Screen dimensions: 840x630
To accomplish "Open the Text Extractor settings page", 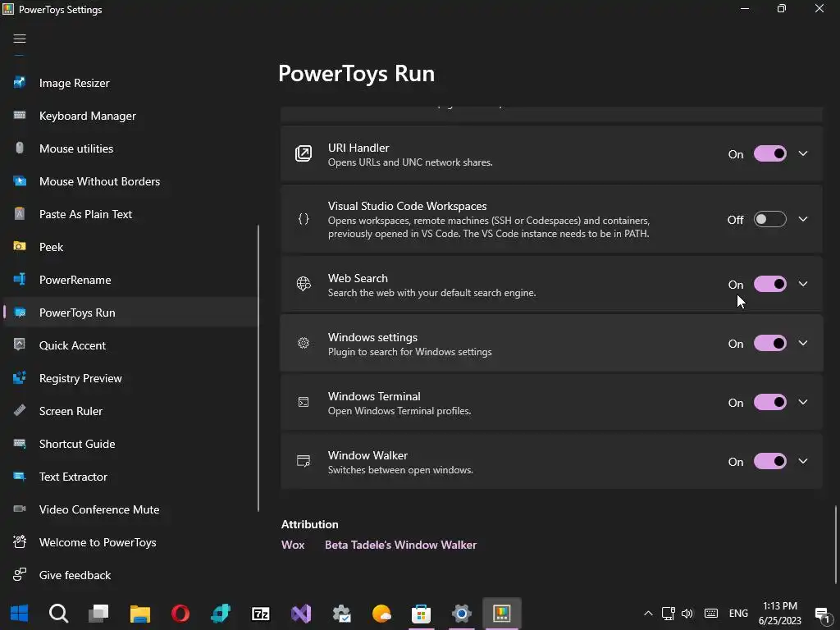I will 130,477.
